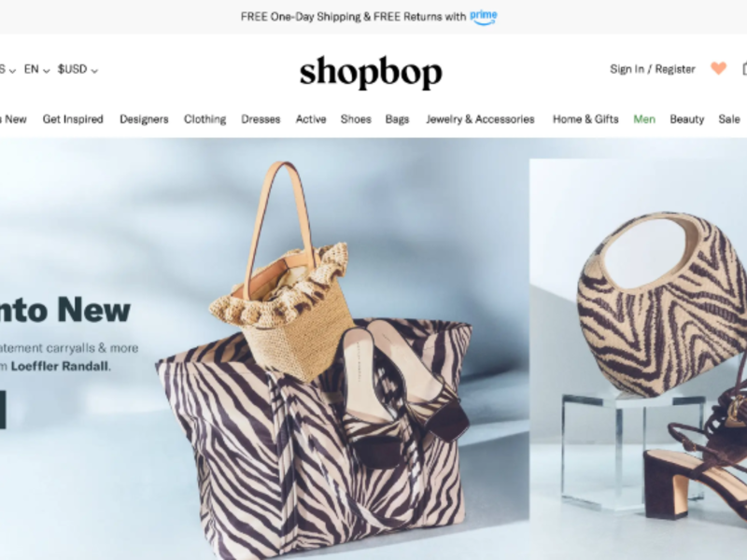Screen dimensions: 747x560
Task: Open the shopping bag icon
Action: 744,68
